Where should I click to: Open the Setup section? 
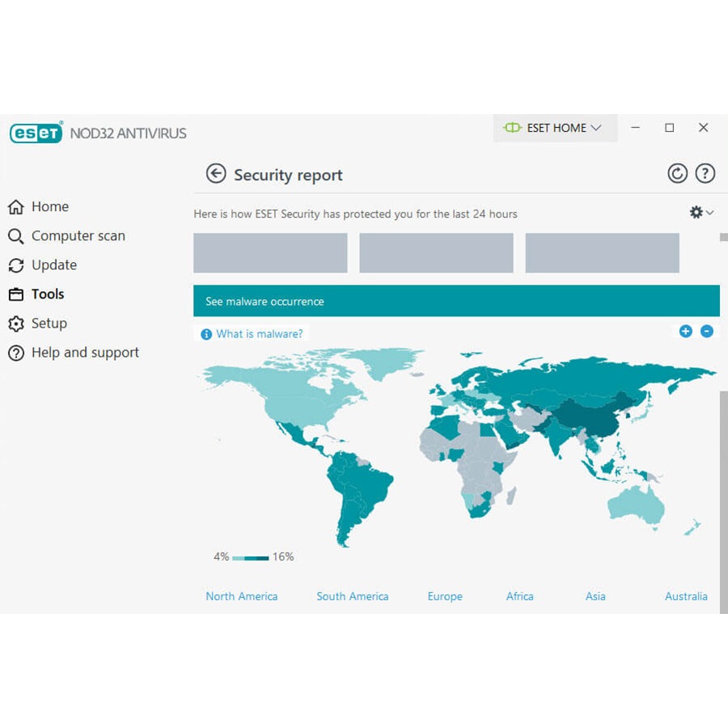tap(49, 324)
